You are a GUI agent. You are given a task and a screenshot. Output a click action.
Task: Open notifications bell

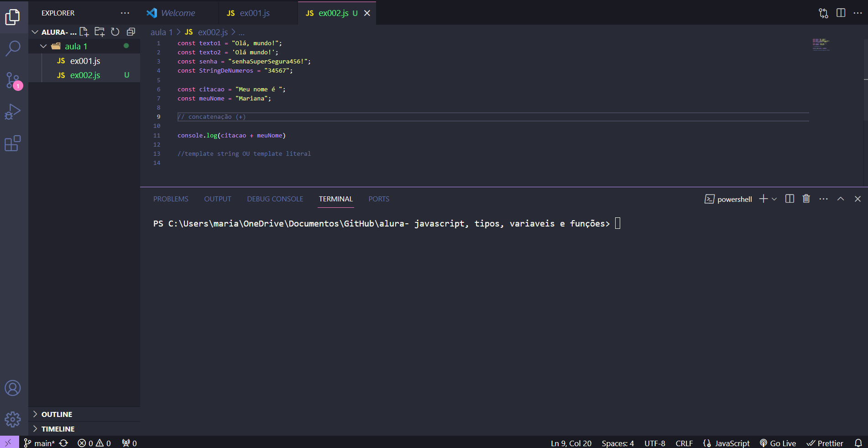pyautogui.click(x=858, y=443)
